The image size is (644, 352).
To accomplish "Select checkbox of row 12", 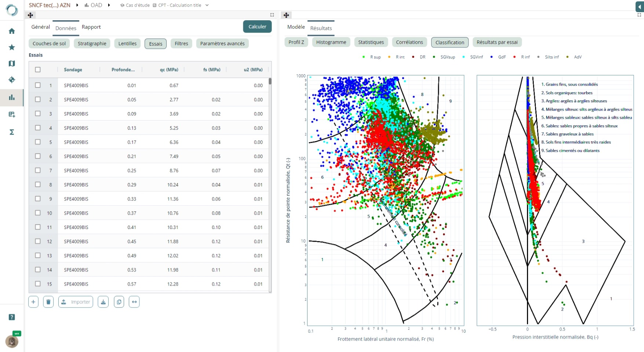I will pyautogui.click(x=38, y=241).
